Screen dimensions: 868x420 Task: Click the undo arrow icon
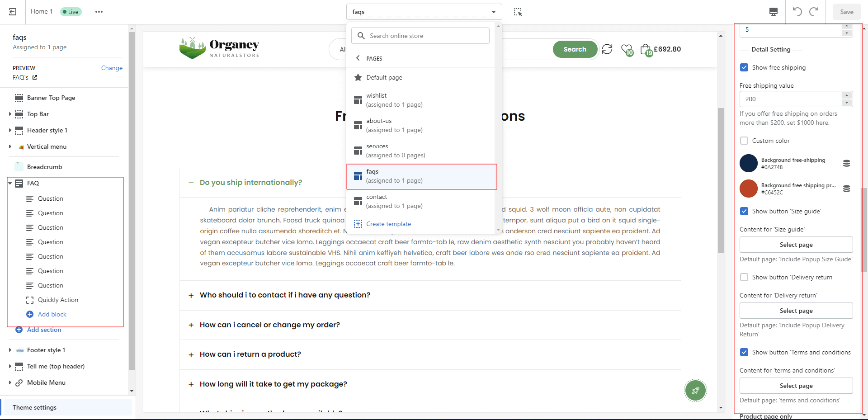(x=797, y=12)
